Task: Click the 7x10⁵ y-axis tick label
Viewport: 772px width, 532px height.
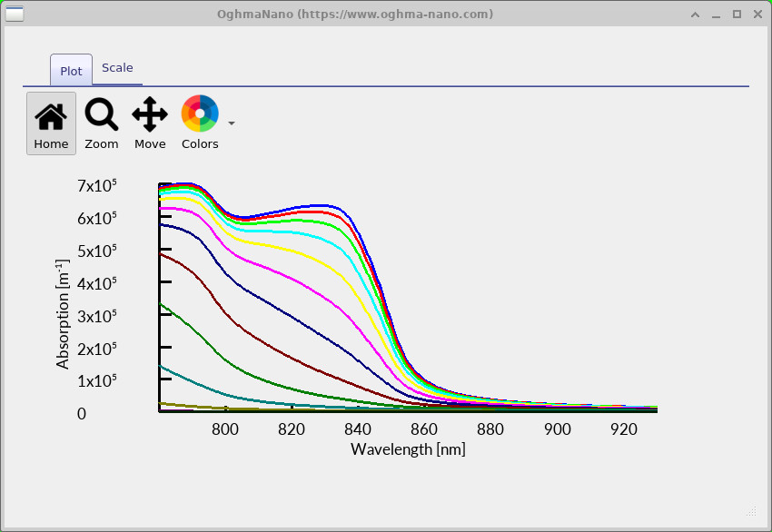Action: [x=97, y=185]
